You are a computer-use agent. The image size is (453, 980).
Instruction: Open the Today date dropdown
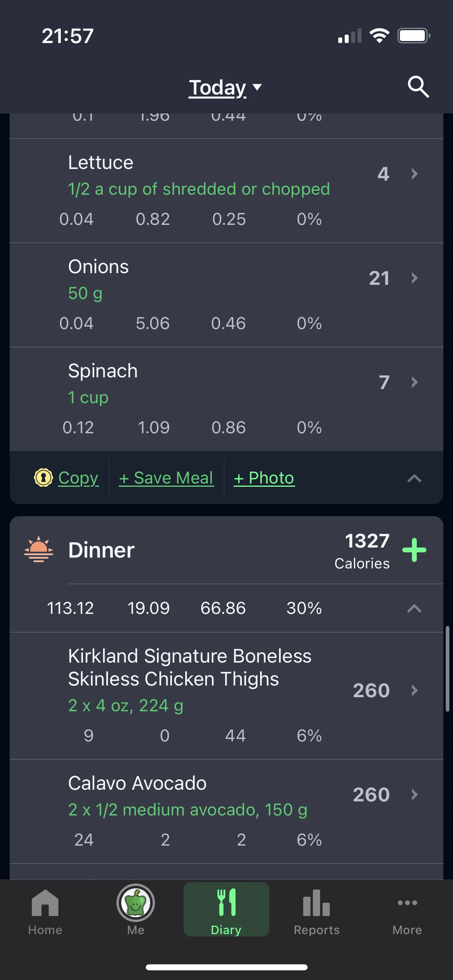tap(225, 88)
